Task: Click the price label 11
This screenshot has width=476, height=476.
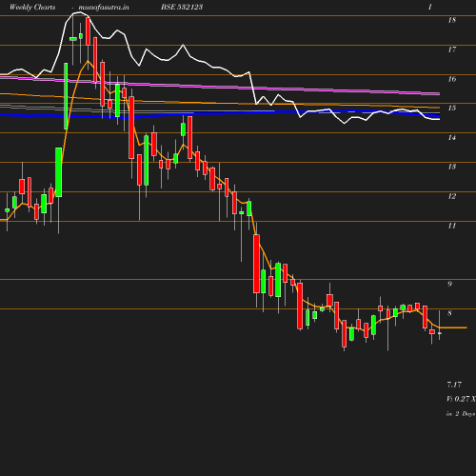Action: pos(452,226)
